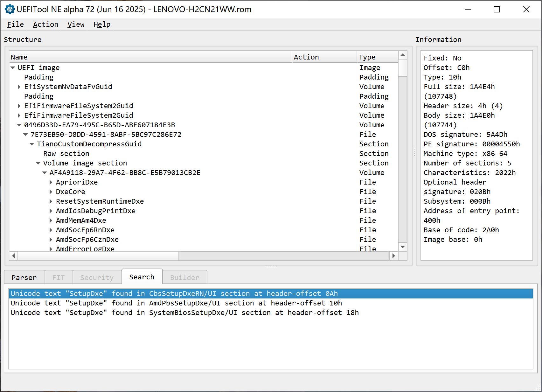The image size is (542, 392).
Task: Switch to the Builder tab
Action: click(185, 277)
